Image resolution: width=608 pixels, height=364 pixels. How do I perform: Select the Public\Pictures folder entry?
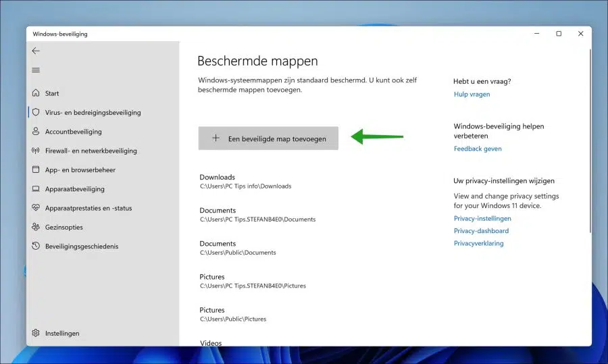click(233, 315)
